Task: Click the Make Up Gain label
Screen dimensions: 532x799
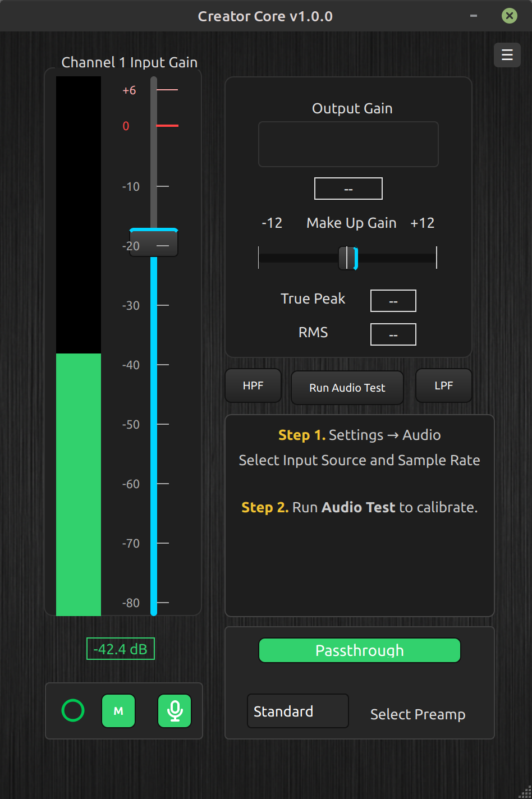Action: click(351, 223)
